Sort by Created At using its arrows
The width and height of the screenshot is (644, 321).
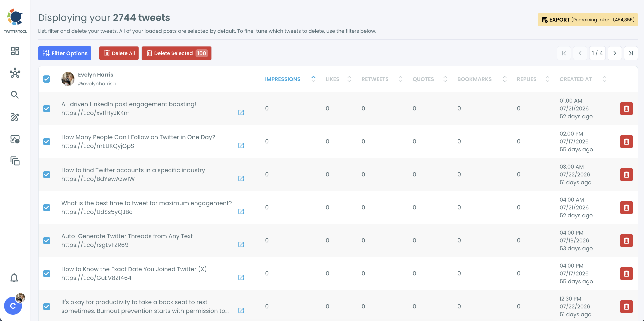click(x=604, y=79)
